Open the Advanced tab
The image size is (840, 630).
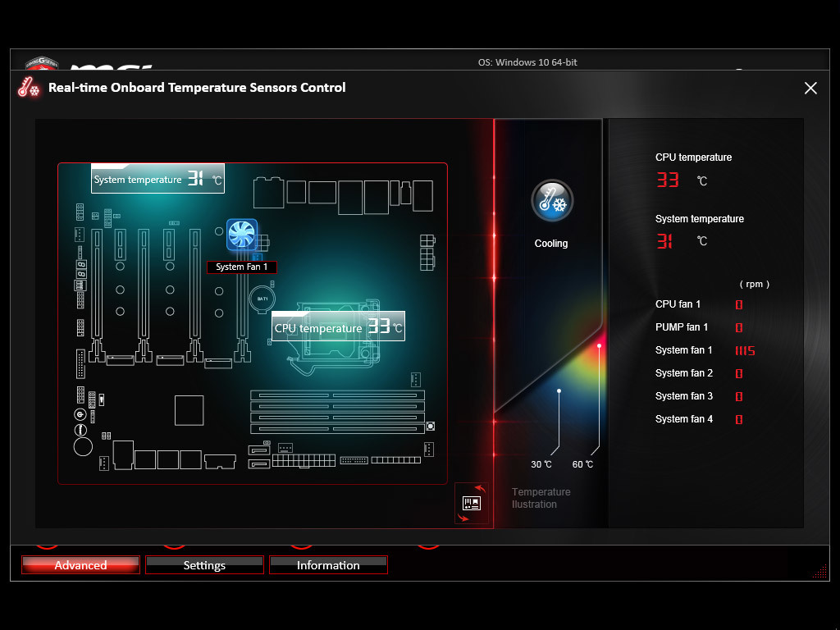80,564
